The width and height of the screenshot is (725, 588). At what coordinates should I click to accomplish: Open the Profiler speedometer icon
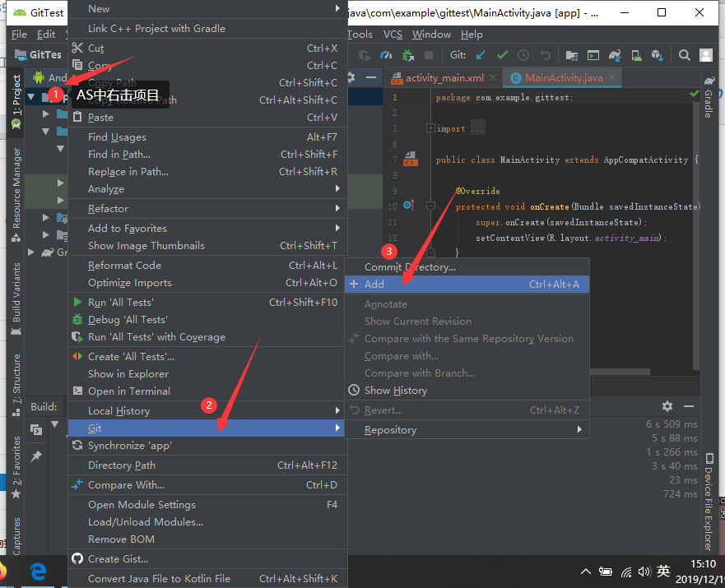point(386,55)
